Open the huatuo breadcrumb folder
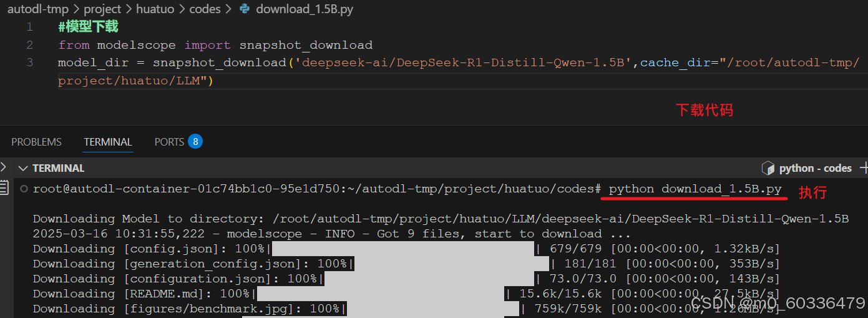 click(x=155, y=9)
